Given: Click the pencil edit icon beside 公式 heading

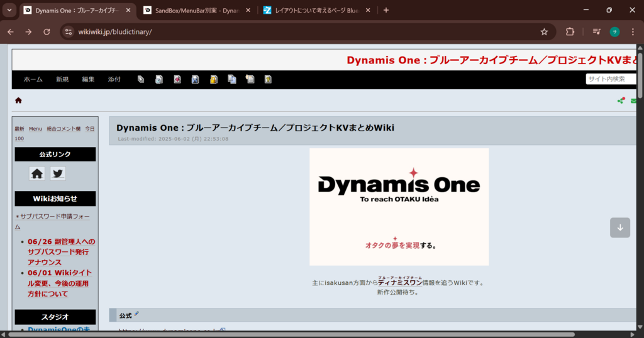Looking at the screenshot, I should tap(136, 313).
